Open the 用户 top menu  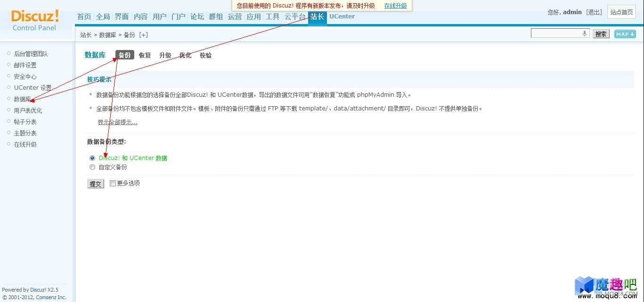point(160,17)
